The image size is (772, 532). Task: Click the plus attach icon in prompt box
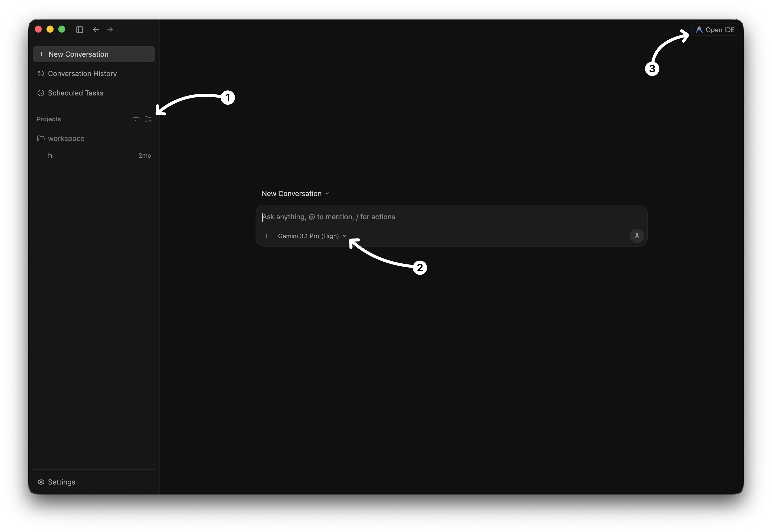(266, 236)
